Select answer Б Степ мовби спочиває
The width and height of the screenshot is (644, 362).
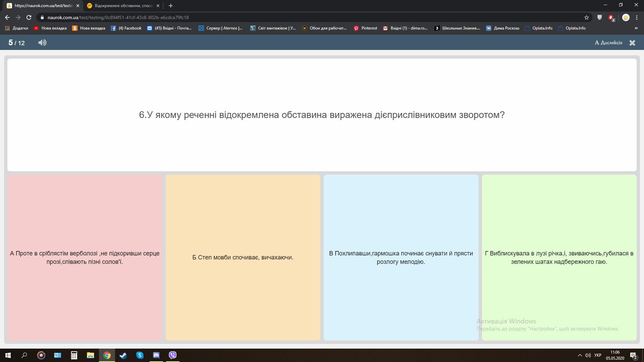point(243,257)
